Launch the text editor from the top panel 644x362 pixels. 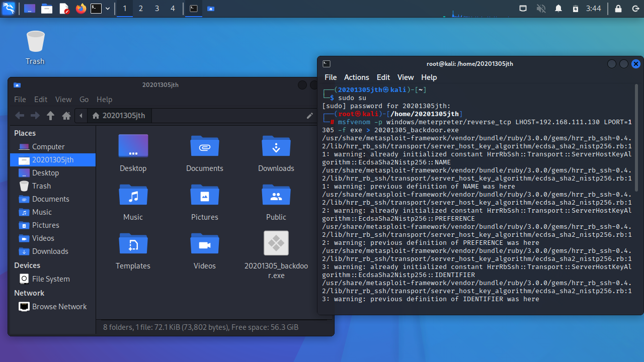click(x=64, y=9)
